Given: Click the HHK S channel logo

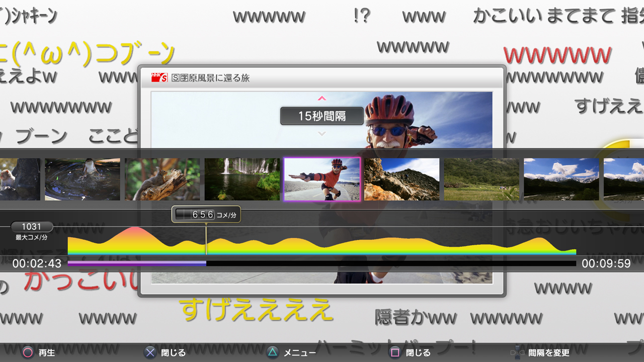Looking at the screenshot, I should click(159, 77).
